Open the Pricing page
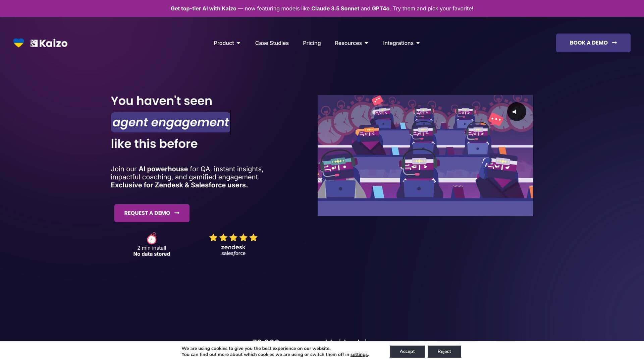This screenshot has height=362, width=644. click(x=312, y=43)
